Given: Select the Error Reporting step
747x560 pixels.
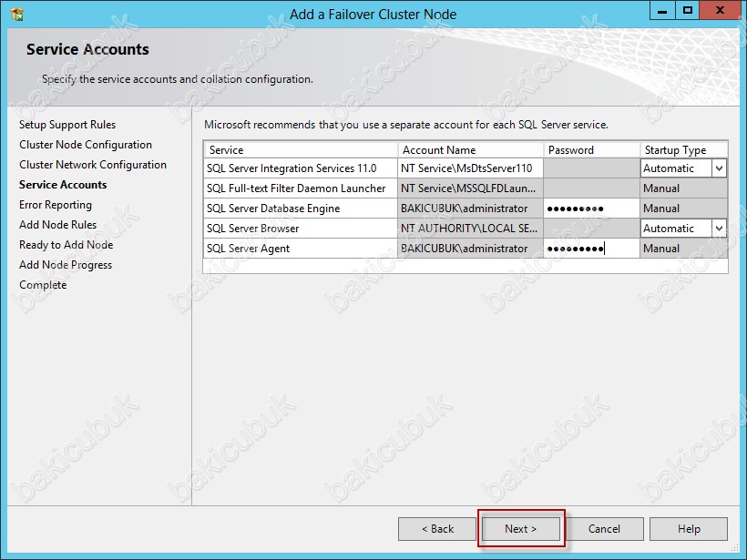Looking at the screenshot, I should (56, 205).
